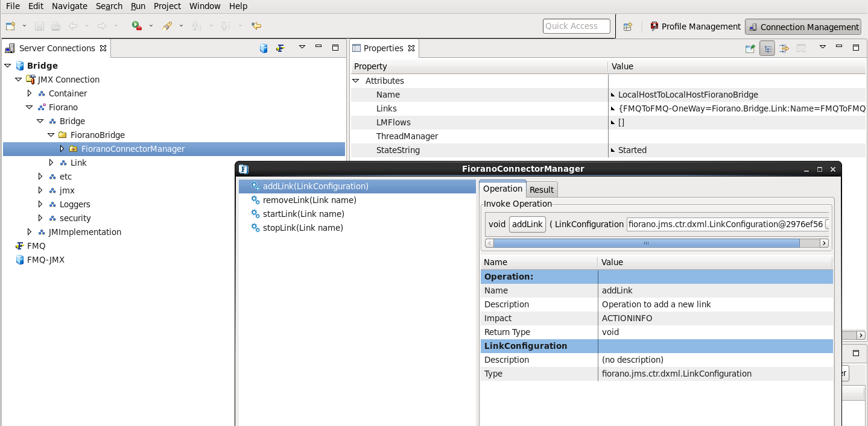This screenshot has height=426, width=868.
Task: Open the Server Connections view menu triangle
Action: (x=302, y=47)
